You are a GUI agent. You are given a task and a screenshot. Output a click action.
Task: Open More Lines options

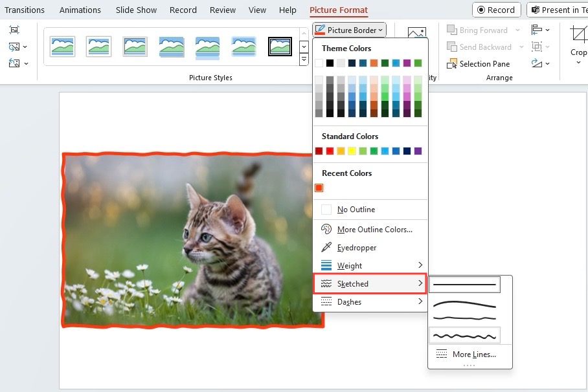470,354
